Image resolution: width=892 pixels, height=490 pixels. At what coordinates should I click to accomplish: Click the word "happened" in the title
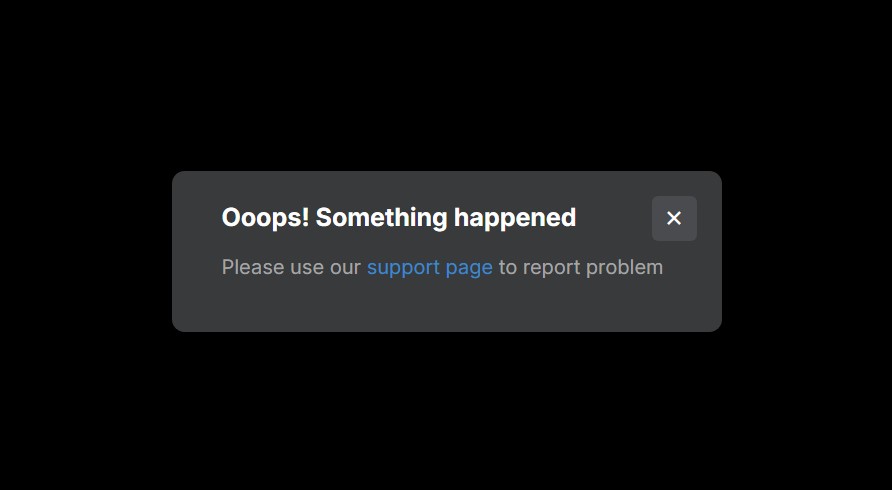[515, 219]
